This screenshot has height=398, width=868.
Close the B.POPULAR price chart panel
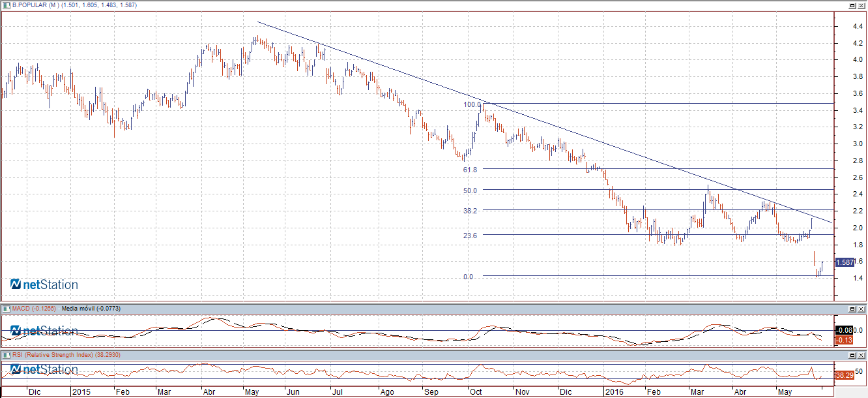click(861, 5)
